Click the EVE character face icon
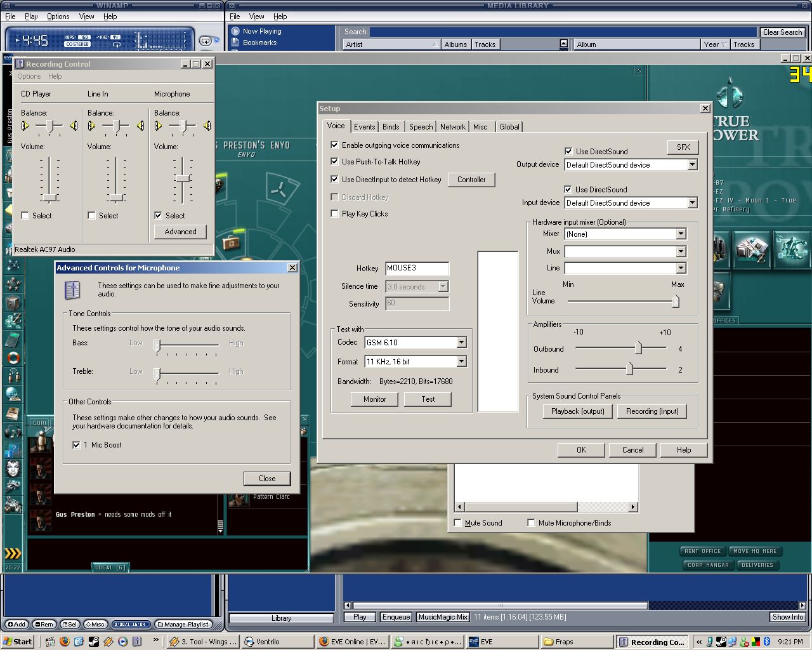 (x=13, y=468)
